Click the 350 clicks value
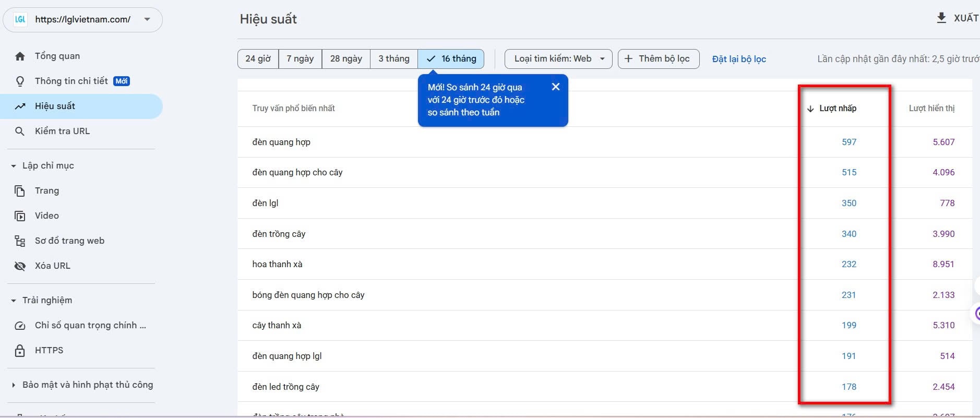Image resolution: width=980 pixels, height=418 pixels. (849, 203)
